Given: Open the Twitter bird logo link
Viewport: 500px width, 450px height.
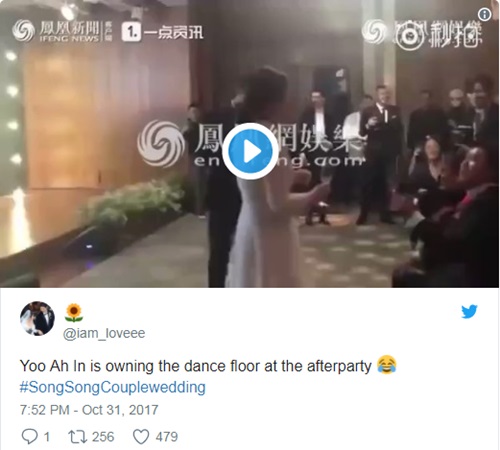Looking at the screenshot, I should point(469,312).
